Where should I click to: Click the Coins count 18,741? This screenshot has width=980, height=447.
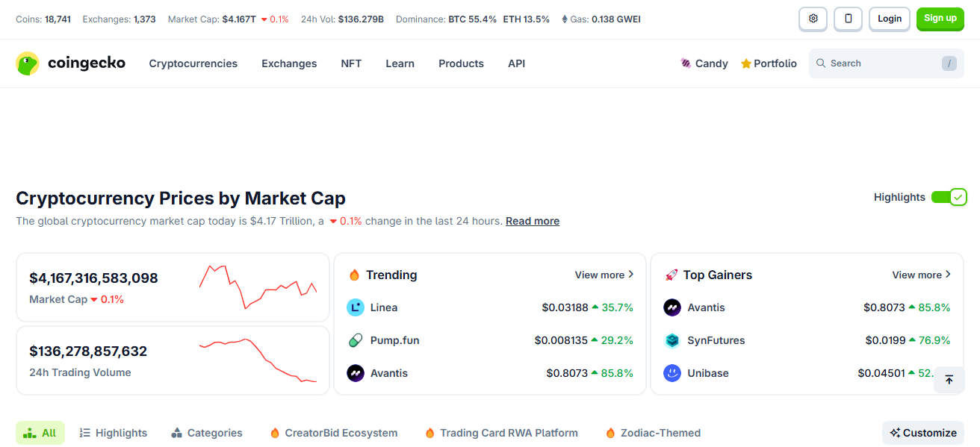point(58,19)
